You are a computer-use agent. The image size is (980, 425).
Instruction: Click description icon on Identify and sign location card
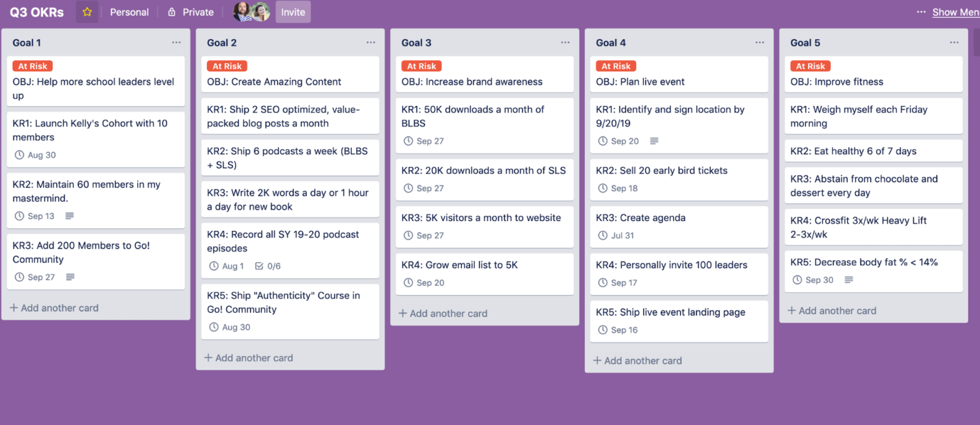pos(654,141)
